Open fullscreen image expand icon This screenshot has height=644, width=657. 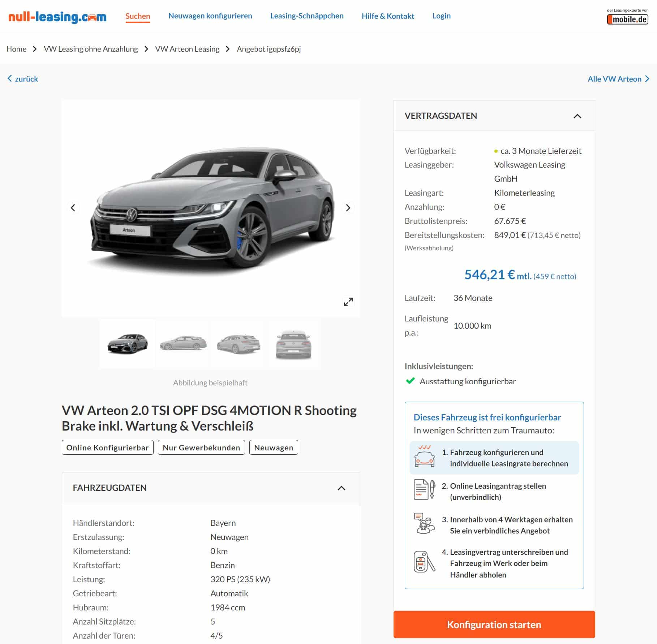click(x=348, y=302)
